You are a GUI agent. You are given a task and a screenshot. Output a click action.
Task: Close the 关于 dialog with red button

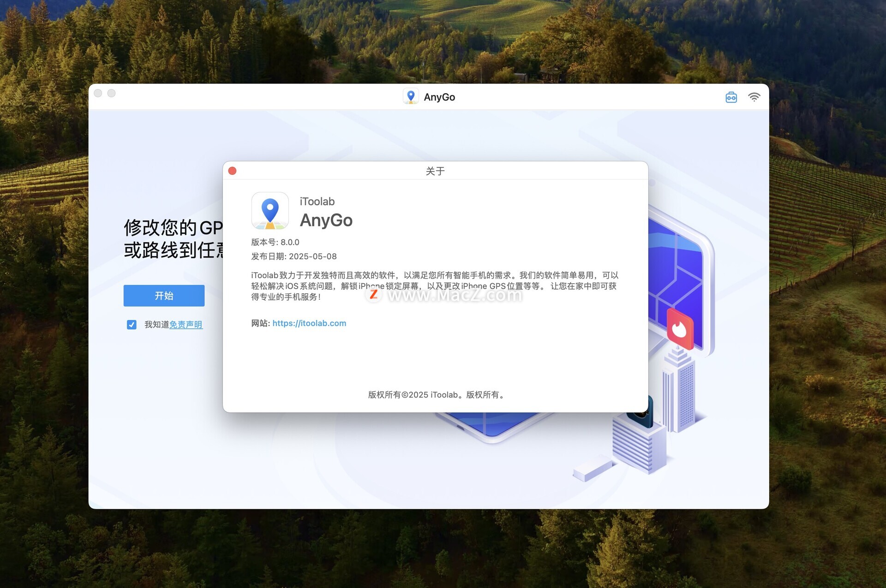[233, 171]
